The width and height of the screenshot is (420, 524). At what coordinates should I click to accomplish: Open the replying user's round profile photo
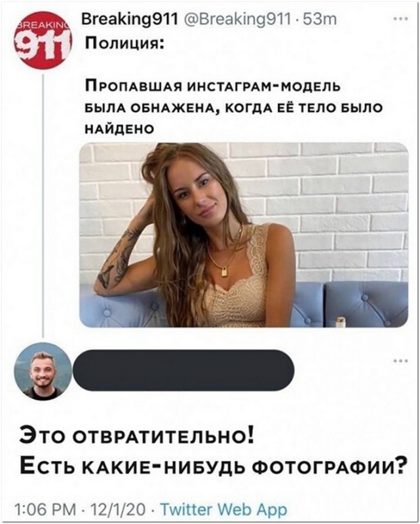(43, 371)
